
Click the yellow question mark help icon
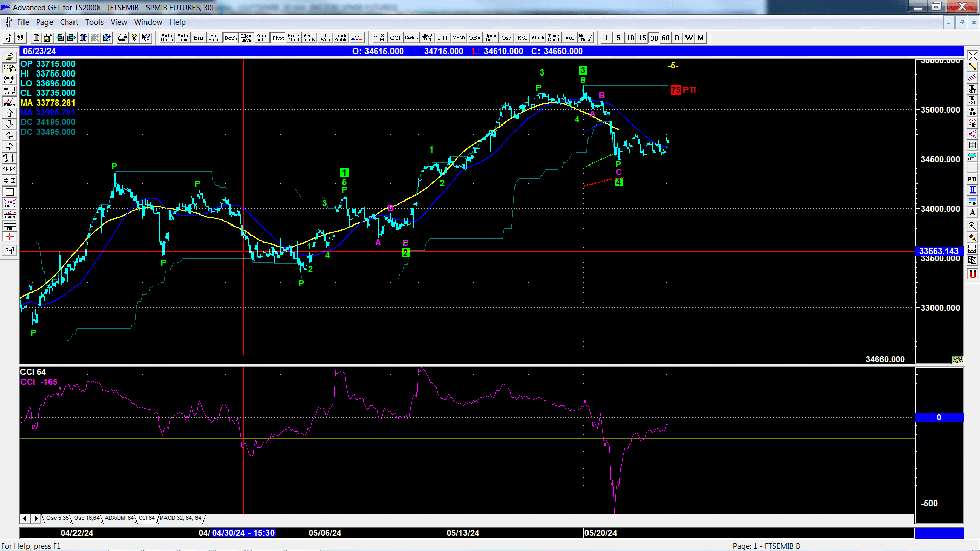coord(134,38)
